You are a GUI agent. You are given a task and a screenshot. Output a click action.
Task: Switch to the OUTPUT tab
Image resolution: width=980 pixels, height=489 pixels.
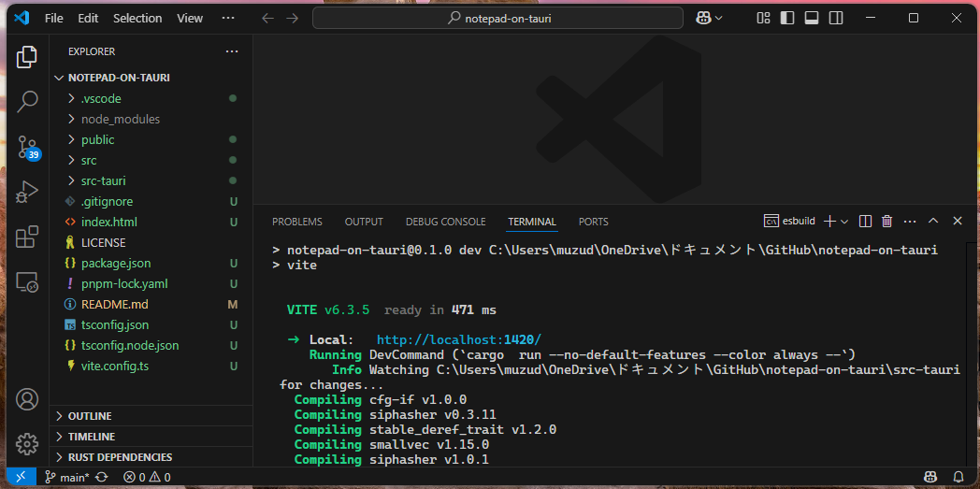pos(364,222)
